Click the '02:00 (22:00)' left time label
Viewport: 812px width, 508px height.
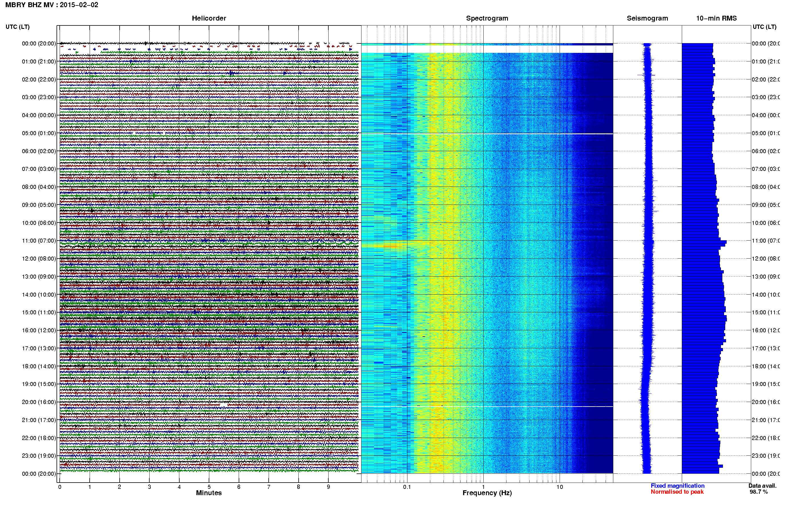tap(39, 79)
